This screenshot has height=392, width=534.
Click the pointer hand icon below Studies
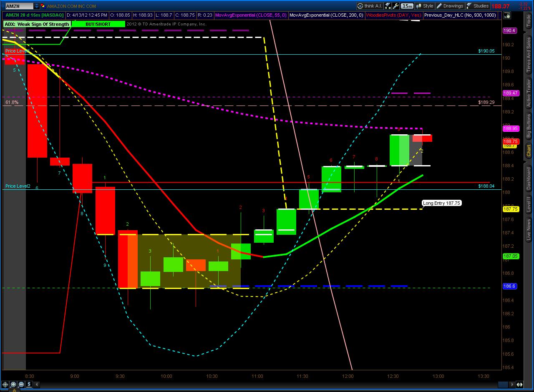507,15
